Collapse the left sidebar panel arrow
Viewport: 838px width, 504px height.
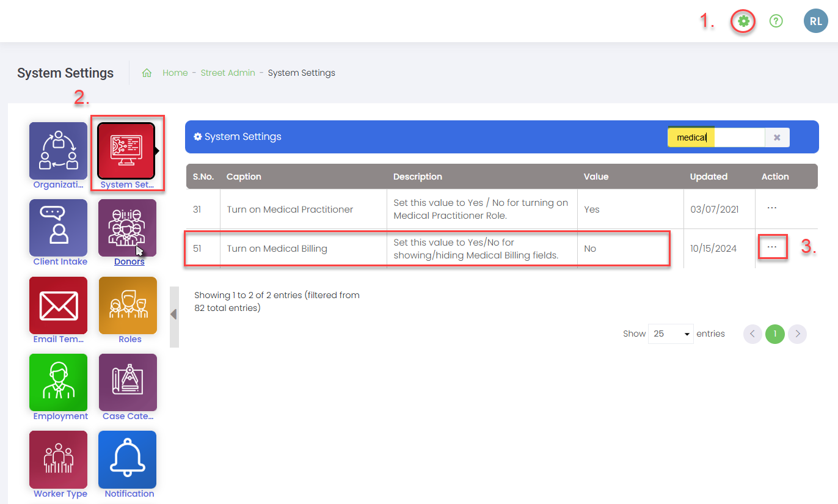coord(174,315)
